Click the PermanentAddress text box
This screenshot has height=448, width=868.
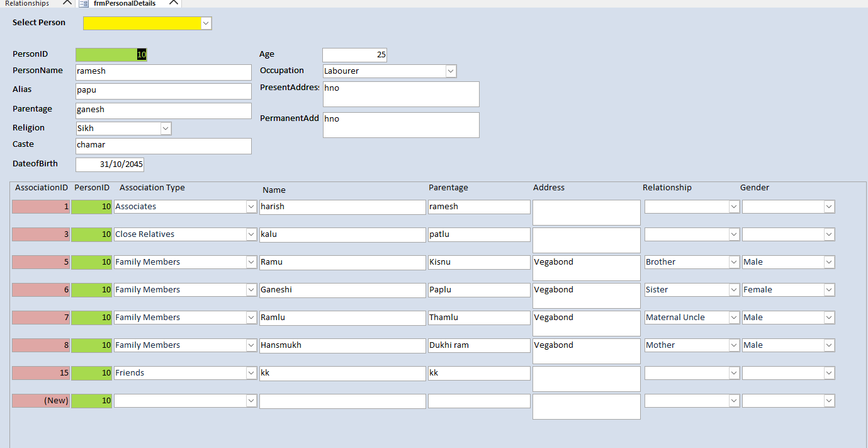401,125
